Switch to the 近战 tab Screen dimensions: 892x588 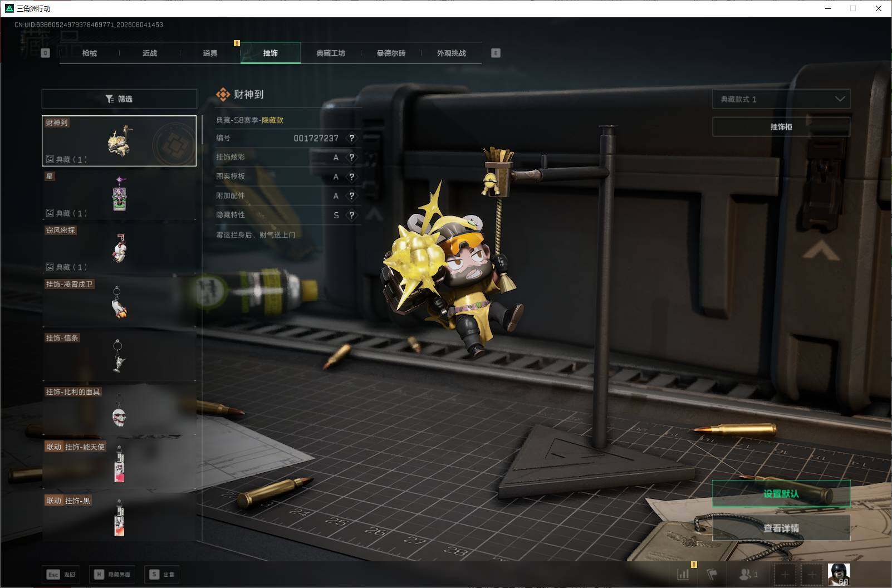(149, 53)
